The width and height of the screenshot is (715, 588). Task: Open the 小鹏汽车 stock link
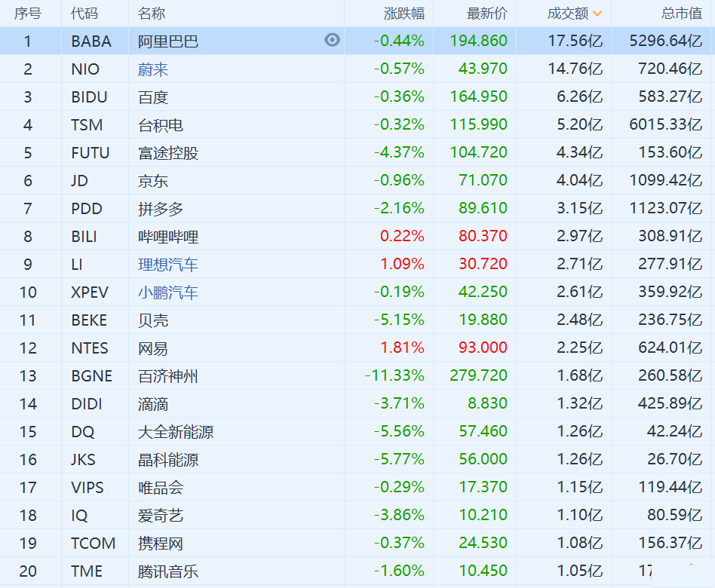[x=168, y=292]
